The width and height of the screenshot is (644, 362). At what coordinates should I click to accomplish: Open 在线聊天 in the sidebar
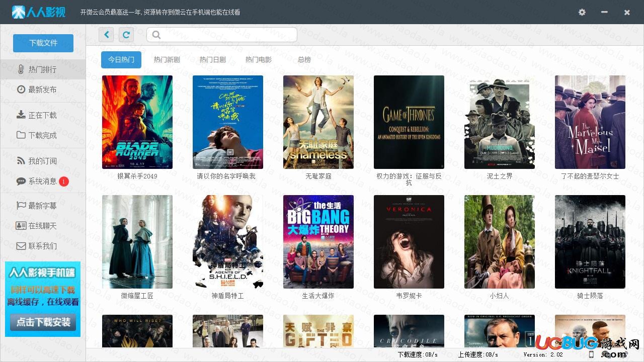pos(43,226)
